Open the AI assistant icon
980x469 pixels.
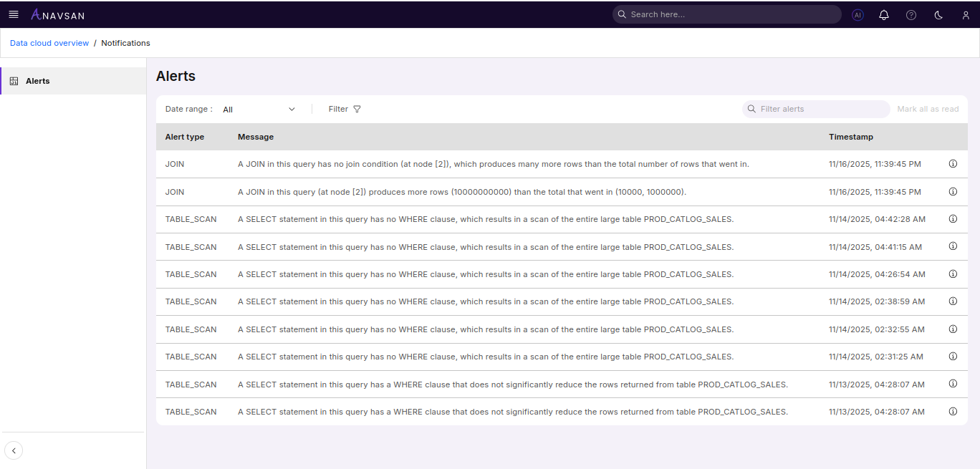coord(857,14)
